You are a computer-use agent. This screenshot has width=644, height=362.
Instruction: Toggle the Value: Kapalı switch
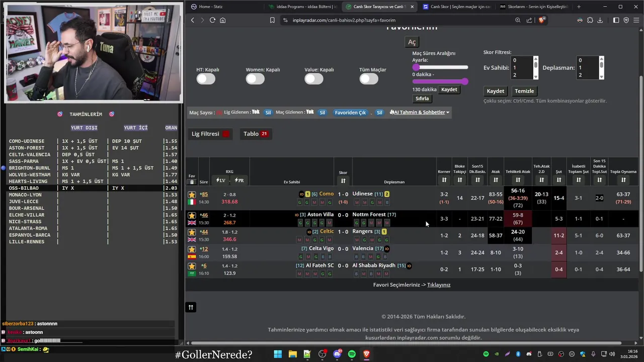coord(313,79)
